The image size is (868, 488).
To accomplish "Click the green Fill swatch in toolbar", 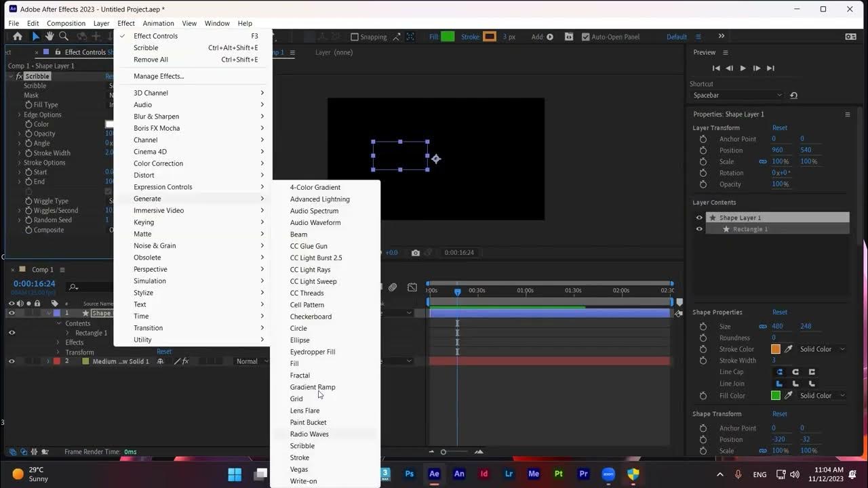I will tap(448, 37).
